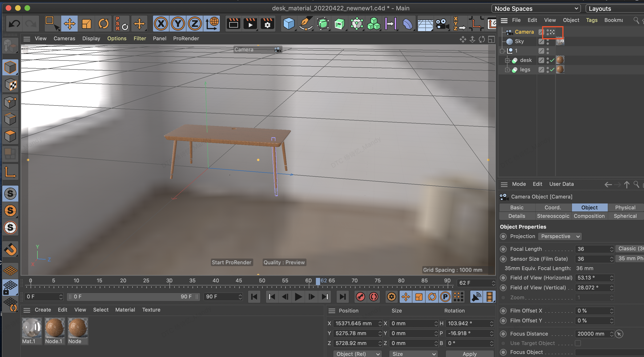Enable Texture mode checkered cube
Viewport: 644px width, 357px height.
coord(10,85)
